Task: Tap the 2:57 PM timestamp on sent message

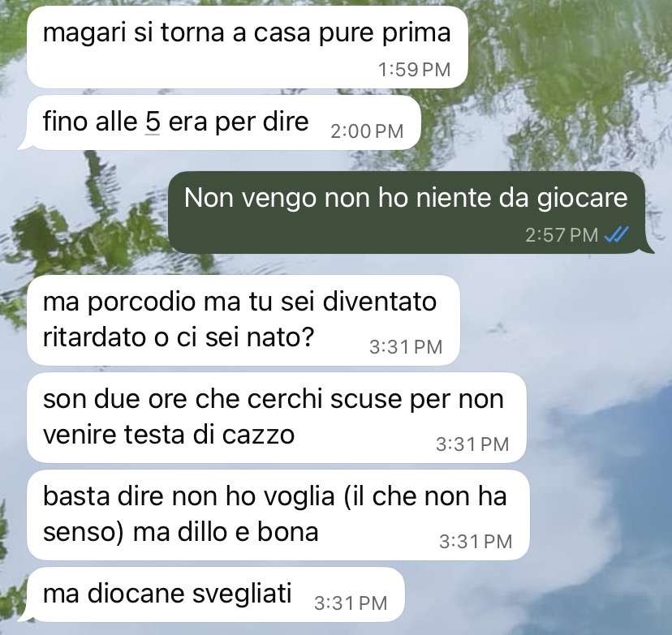Action: (x=562, y=234)
